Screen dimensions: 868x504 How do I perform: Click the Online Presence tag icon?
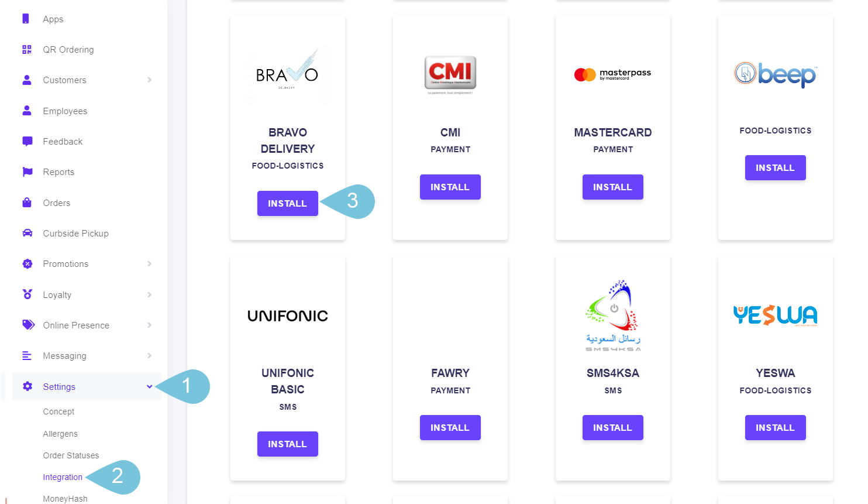[28, 325]
